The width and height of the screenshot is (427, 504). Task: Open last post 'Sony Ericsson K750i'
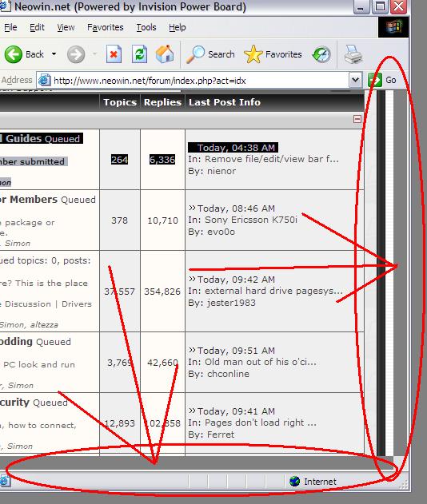coord(251,220)
